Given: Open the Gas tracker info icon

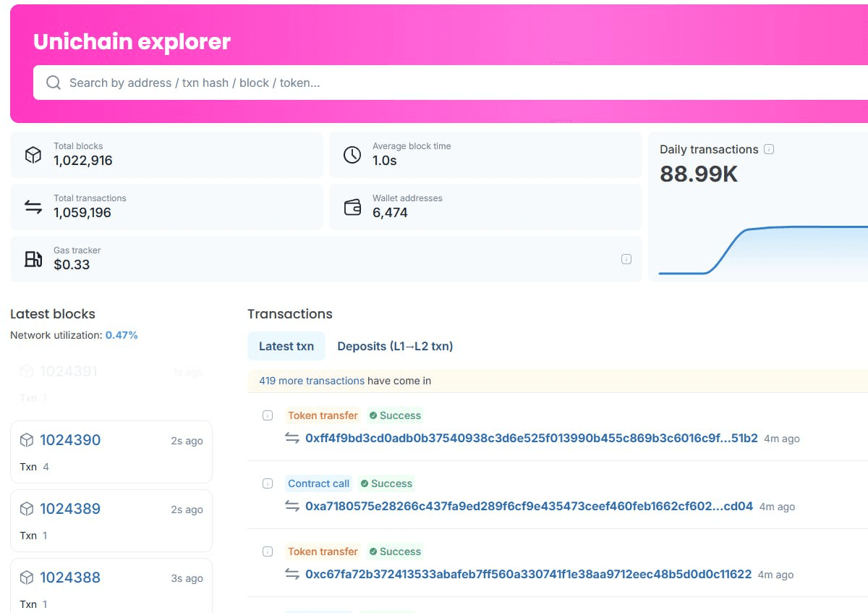Looking at the screenshot, I should 626,259.
